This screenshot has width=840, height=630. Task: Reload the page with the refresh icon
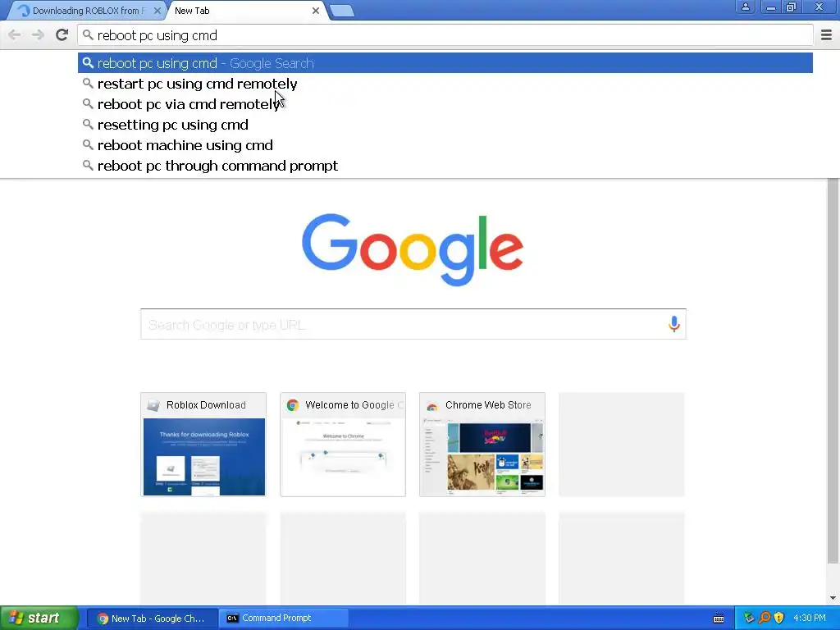62,35
